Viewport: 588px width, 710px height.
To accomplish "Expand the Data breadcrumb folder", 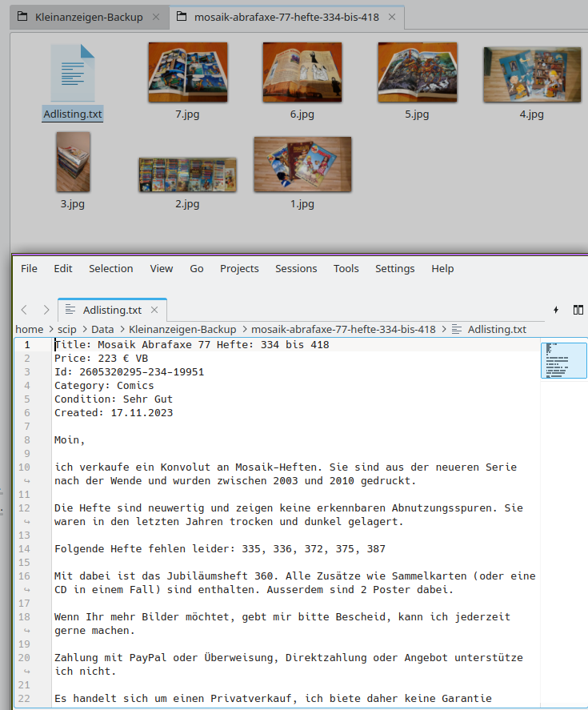I will pos(102,329).
